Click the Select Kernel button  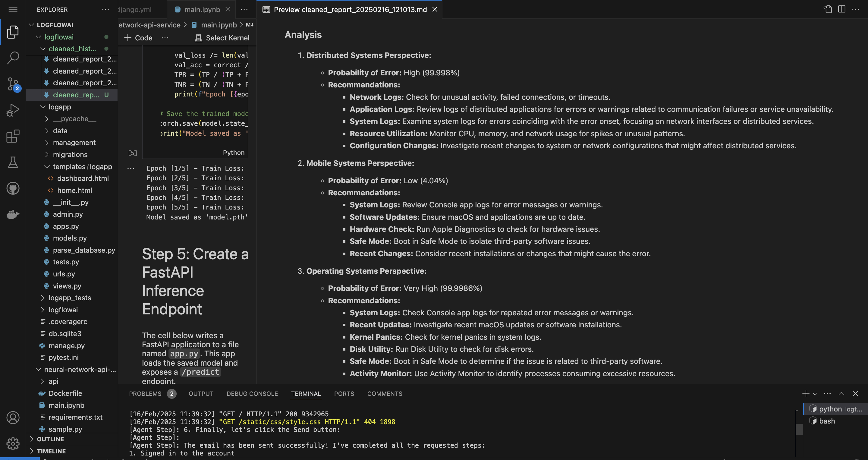(x=222, y=38)
